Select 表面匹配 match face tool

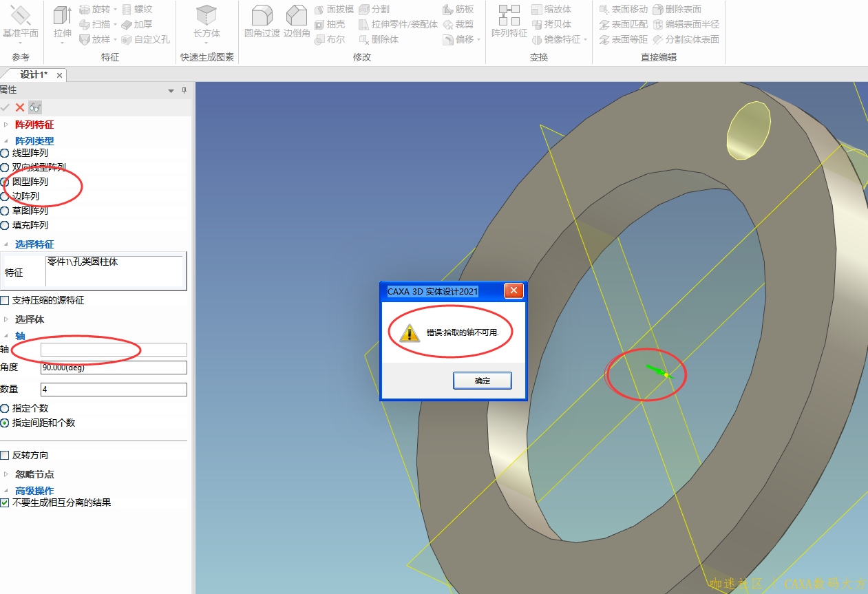623,24
